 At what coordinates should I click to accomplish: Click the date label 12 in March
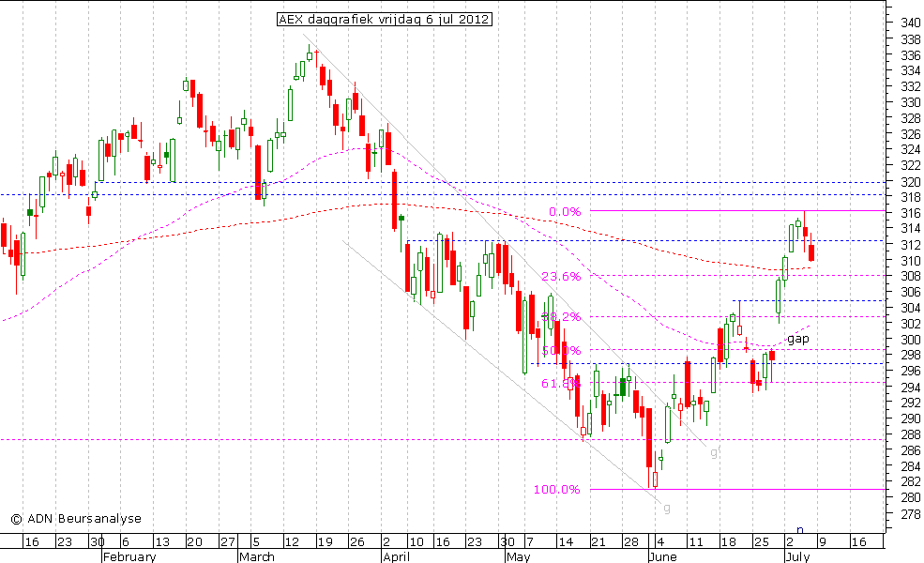(x=293, y=541)
